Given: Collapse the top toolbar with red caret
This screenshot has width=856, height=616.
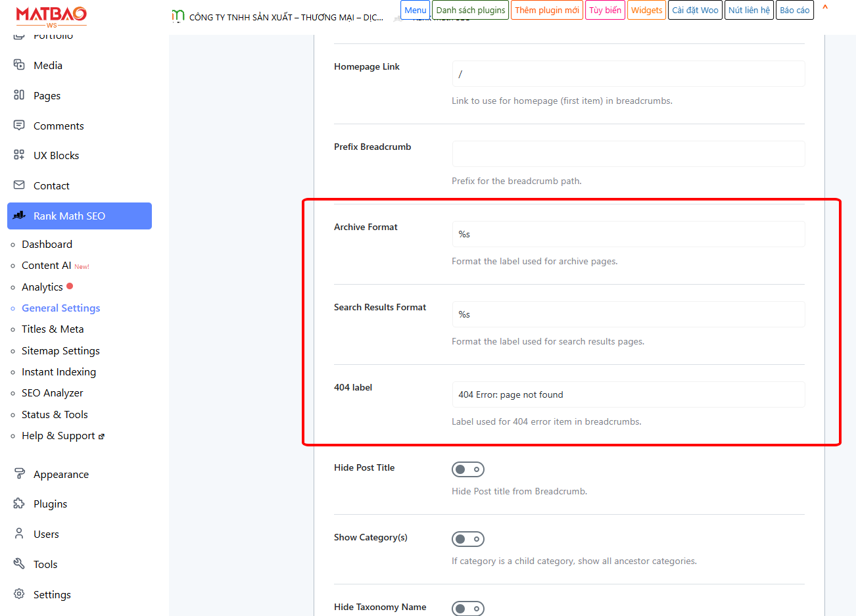Looking at the screenshot, I should pyautogui.click(x=825, y=9).
